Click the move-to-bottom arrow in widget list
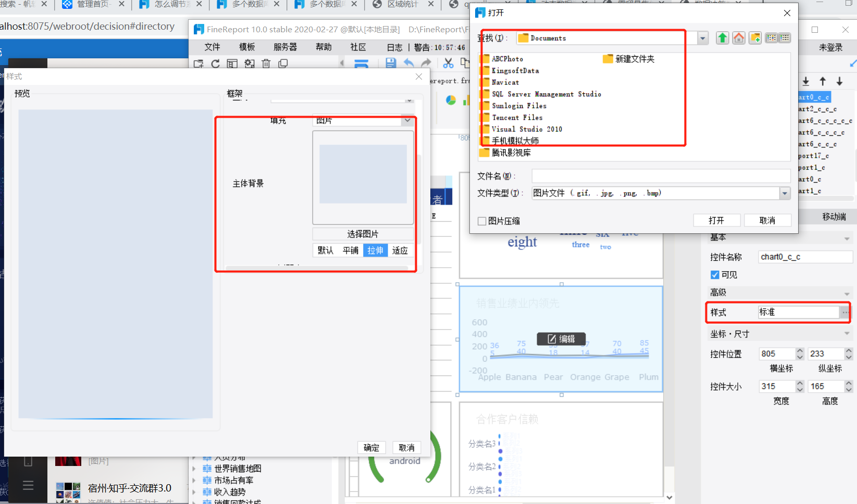 pos(806,81)
